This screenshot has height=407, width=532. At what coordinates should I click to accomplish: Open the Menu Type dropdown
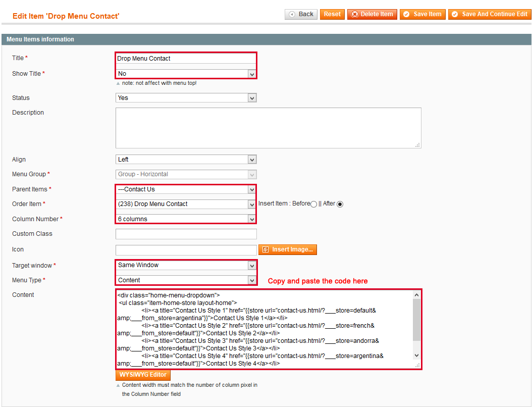pos(186,280)
